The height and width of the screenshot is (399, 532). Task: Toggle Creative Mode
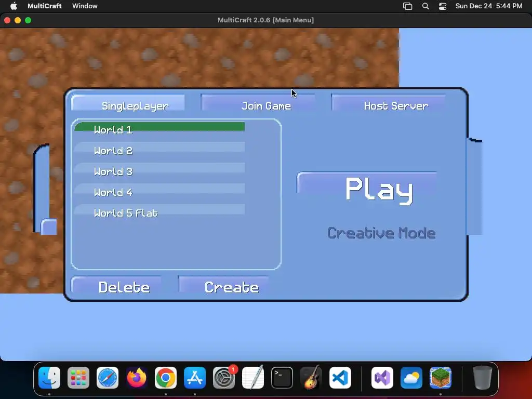click(381, 233)
